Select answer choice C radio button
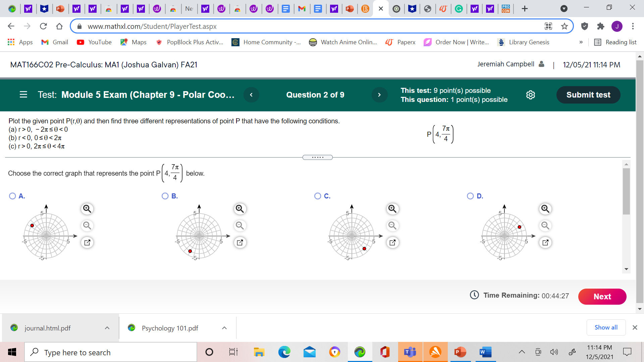Screen dimensions: 644x362 318,196
